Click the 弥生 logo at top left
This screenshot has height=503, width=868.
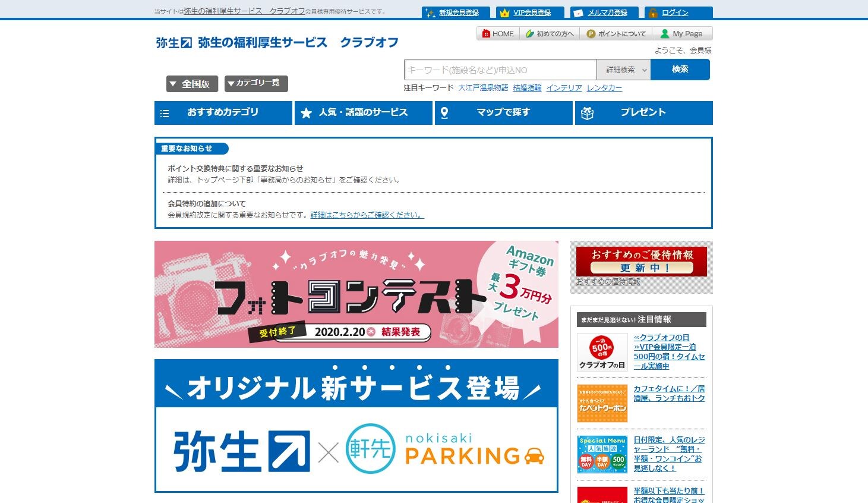173,42
